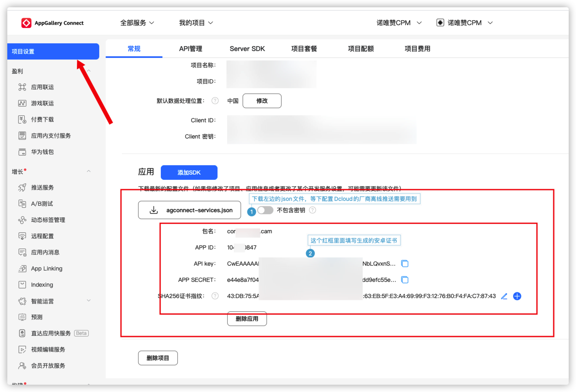Collapse the 增长 sidebar section
This screenshot has height=392, width=576.
[89, 171]
